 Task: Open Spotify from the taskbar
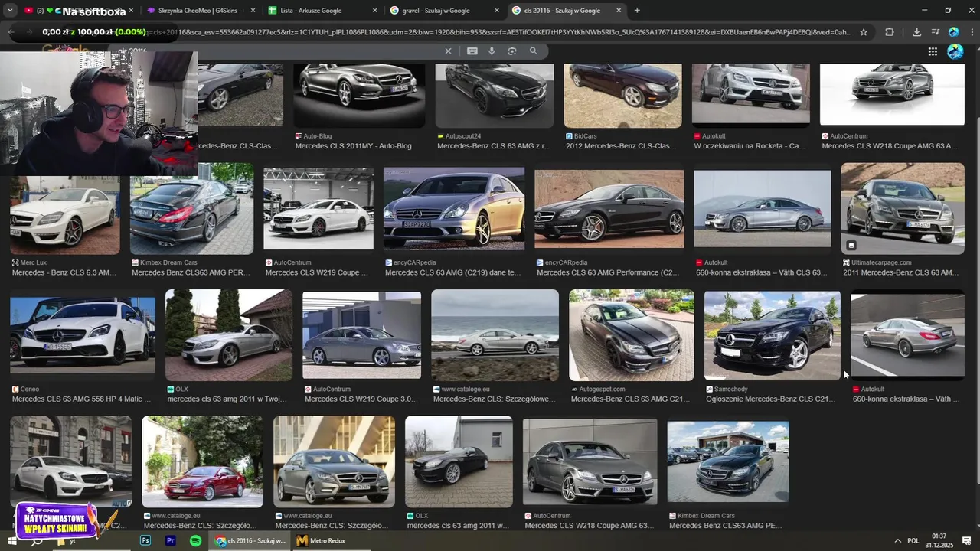195,540
